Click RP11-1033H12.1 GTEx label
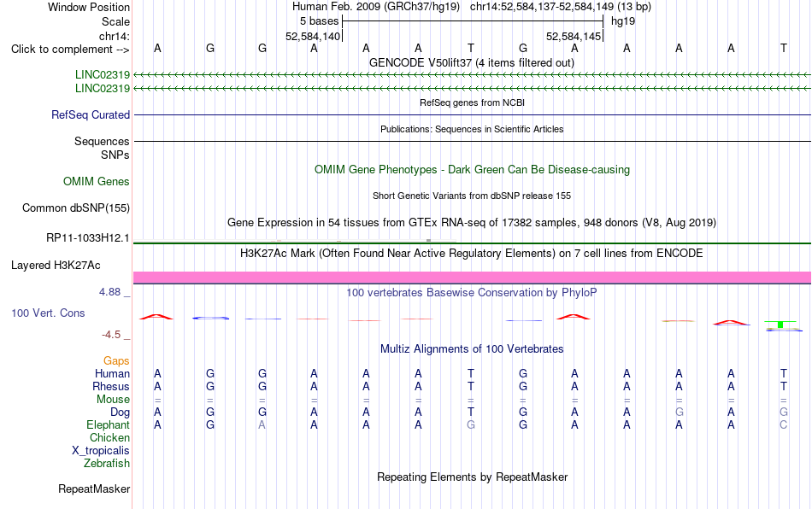The width and height of the screenshot is (812, 509). (87, 238)
